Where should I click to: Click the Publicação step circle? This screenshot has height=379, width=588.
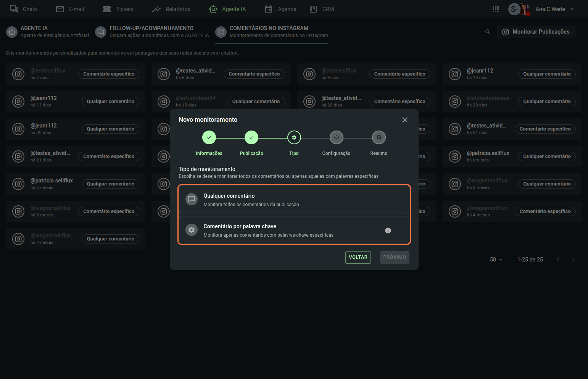(x=251, y=137)
